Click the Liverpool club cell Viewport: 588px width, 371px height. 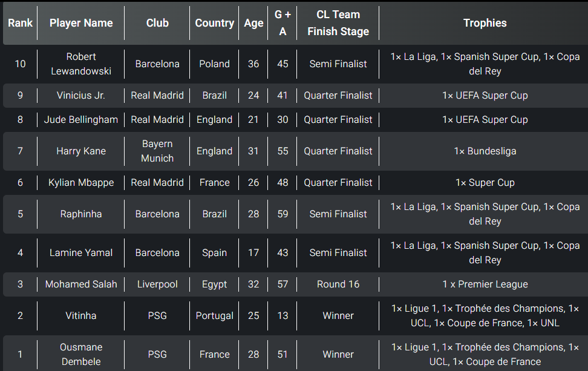click(x=157, y=284)
